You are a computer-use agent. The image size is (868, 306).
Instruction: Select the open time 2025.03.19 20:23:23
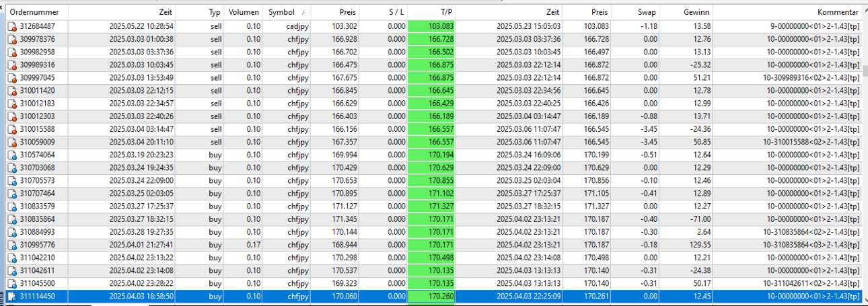(141, 155)
